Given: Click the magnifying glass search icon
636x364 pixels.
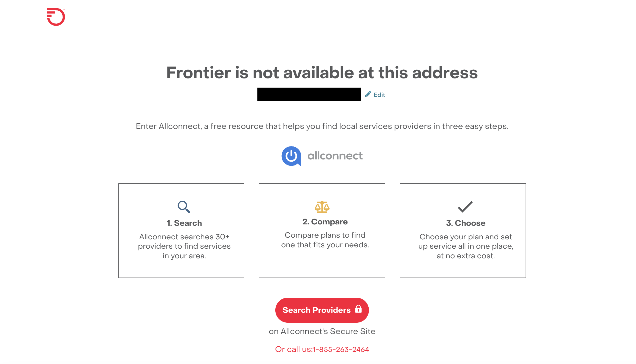Looking at the screenshot, I should tap(184, 207).
